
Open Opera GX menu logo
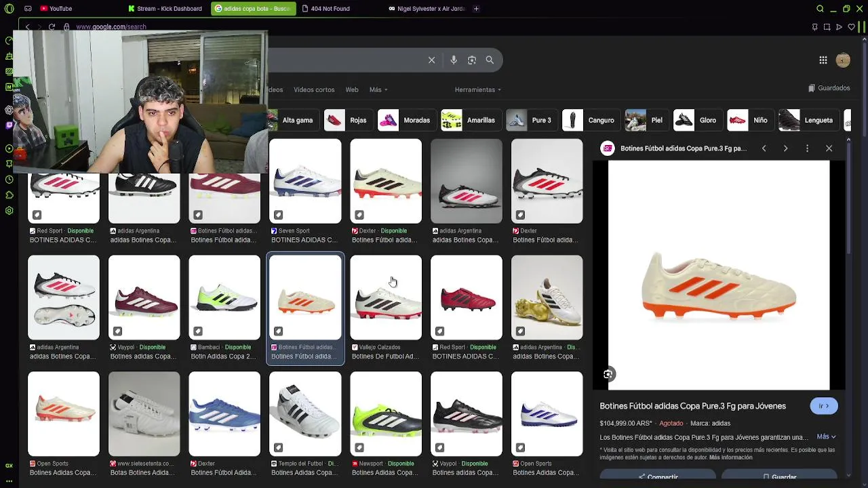click(x=9, y=9)
